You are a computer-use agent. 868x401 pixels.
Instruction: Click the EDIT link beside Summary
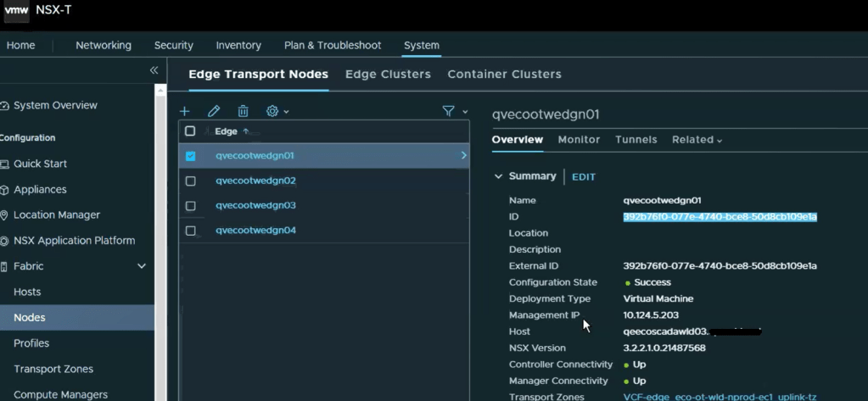tap(584, 177)
